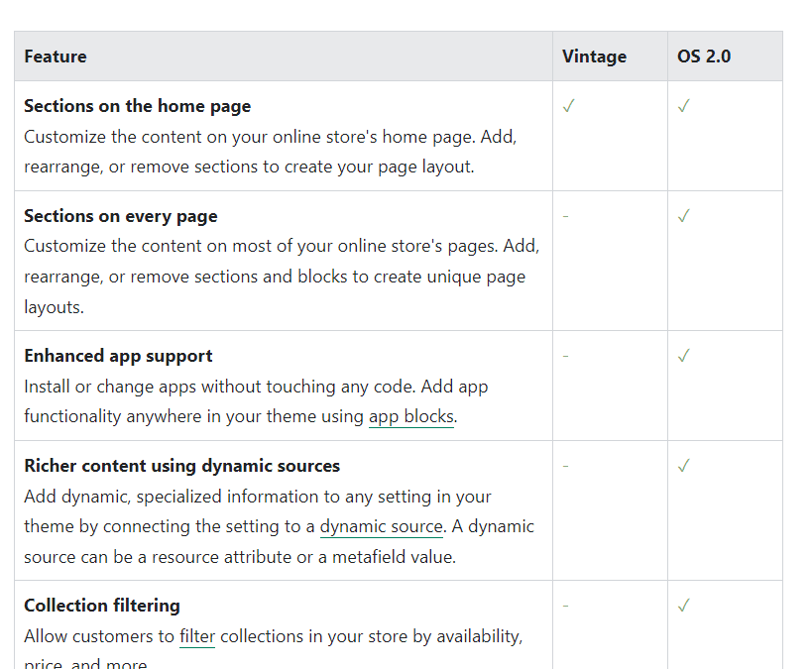Select the Vintage column header
Viewport: 812px width, 669px height.
(x=594, y=56)
